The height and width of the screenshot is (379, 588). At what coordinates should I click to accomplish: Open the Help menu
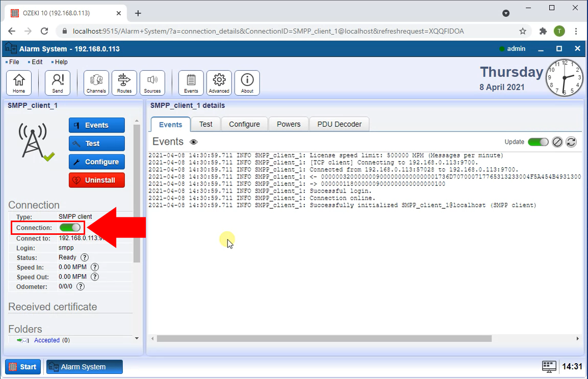tap(61, 62)
